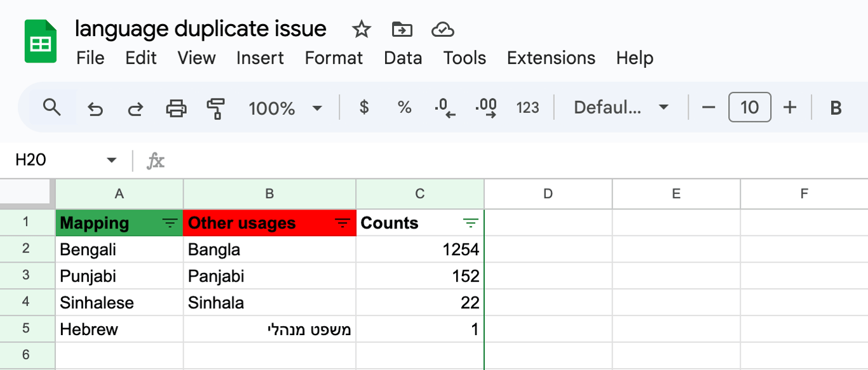Open the Insert menu

(260, 58)
